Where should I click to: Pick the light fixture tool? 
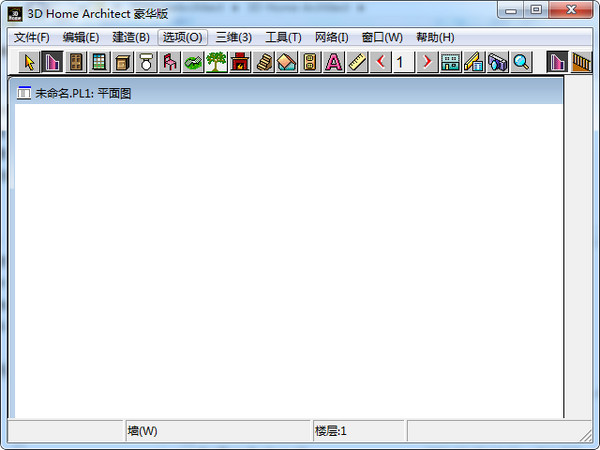coord(146,62)
